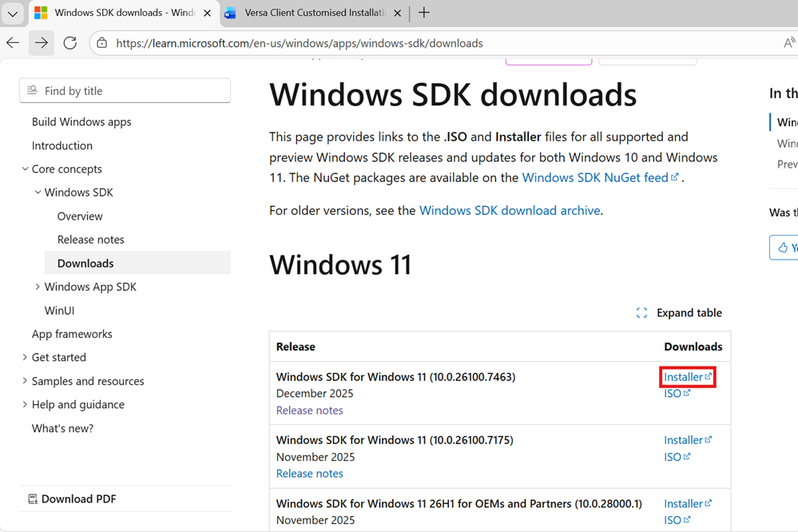Image resolution: width=798 pixels, height=532 pixels.
Task: Click the thumbs-up feedback button
Action: click(x=784, y=248)
